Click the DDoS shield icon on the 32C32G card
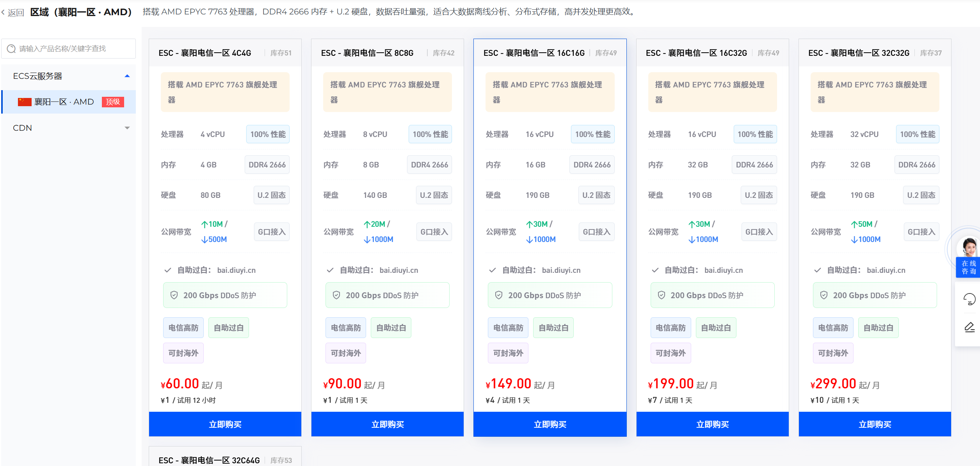This screenshot has height=466, width=980. (x=824, y=295)
